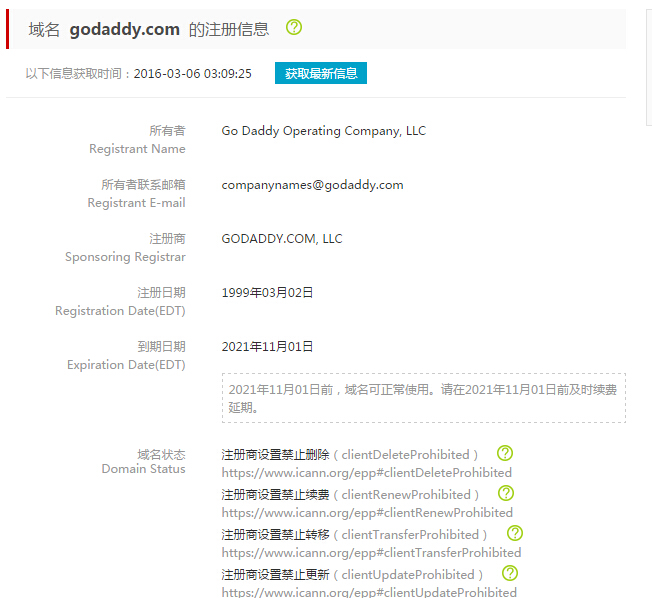This screenshot has width=652, height=598.
Task: Click the dashed renewal notice box
Action: point(424,398)
